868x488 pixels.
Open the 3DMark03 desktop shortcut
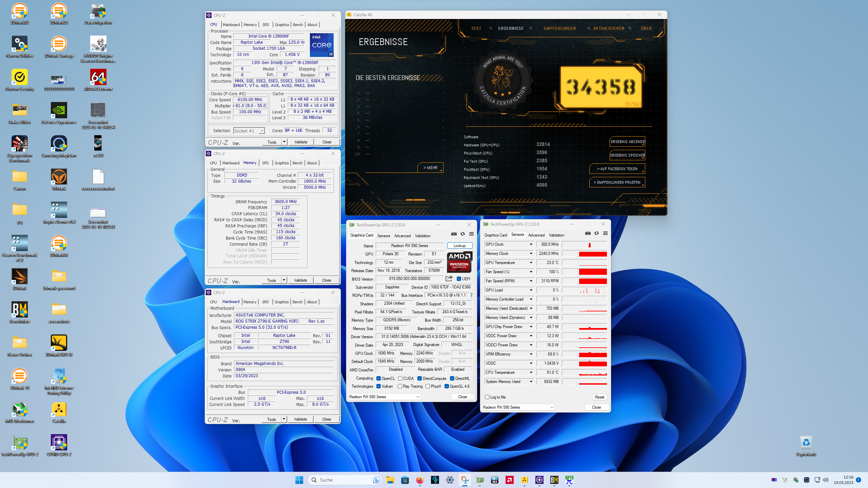coord(19,14)
